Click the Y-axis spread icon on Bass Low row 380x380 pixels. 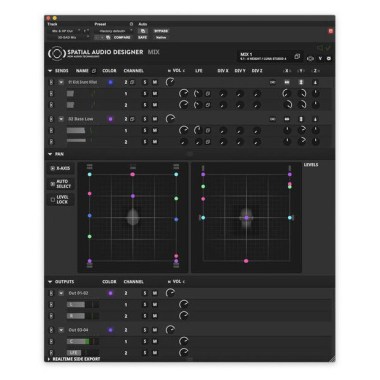(301, 119)
